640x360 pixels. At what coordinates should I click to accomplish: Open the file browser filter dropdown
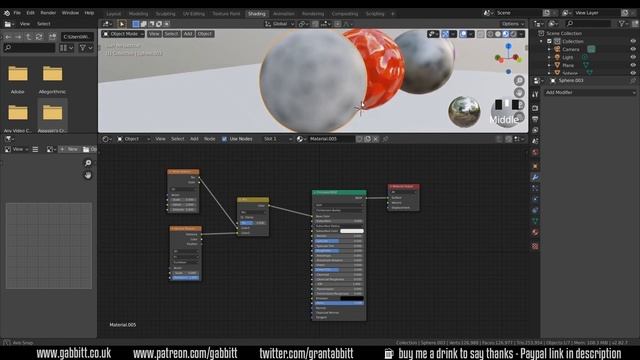tap(86, 48)
